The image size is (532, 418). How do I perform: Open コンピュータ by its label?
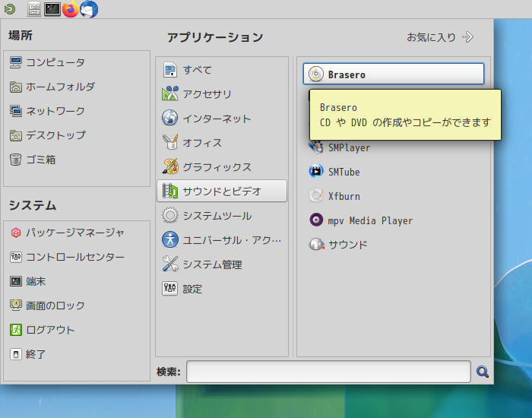(x=55, y=62)
